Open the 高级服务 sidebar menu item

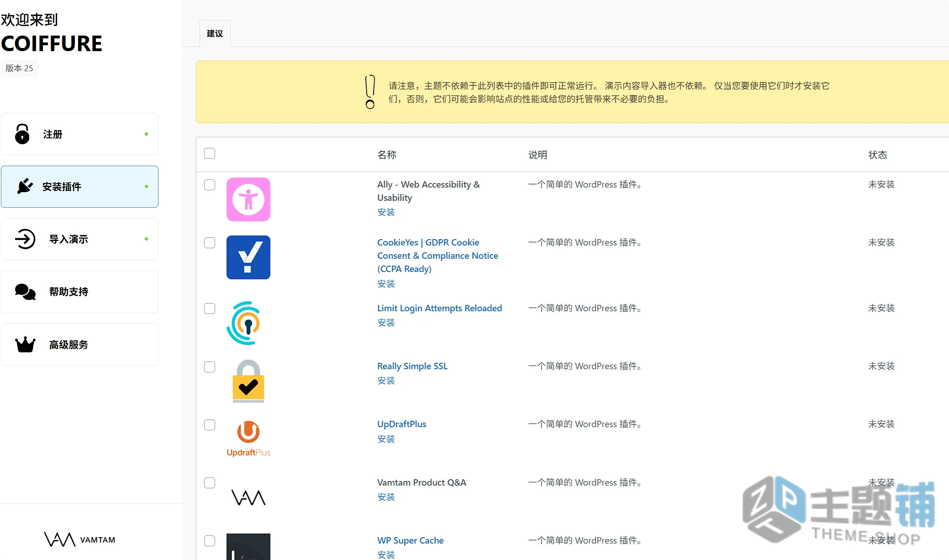pyautogui.click(x=79, y=345)
